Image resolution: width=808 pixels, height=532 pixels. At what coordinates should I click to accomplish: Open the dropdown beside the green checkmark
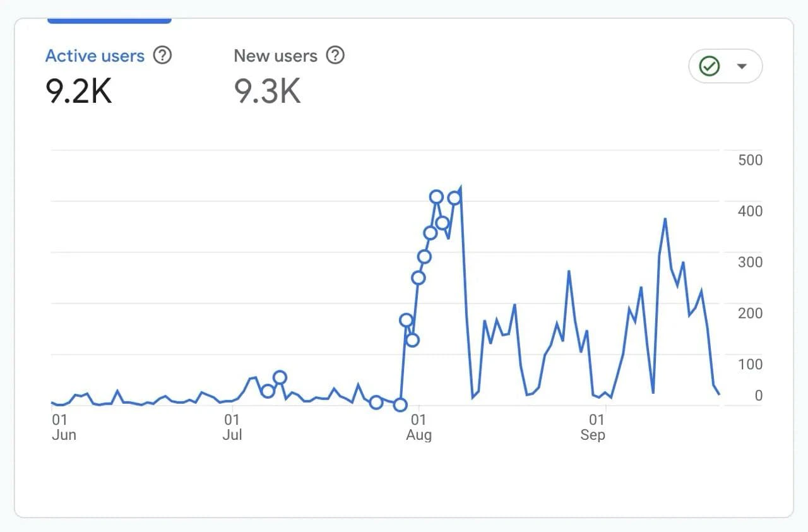742,66
